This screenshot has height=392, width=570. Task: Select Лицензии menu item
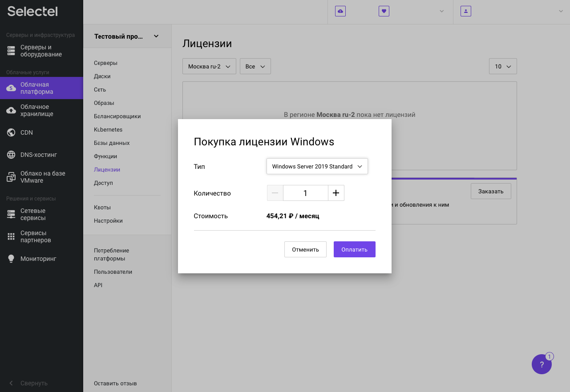tap(107, 170)
